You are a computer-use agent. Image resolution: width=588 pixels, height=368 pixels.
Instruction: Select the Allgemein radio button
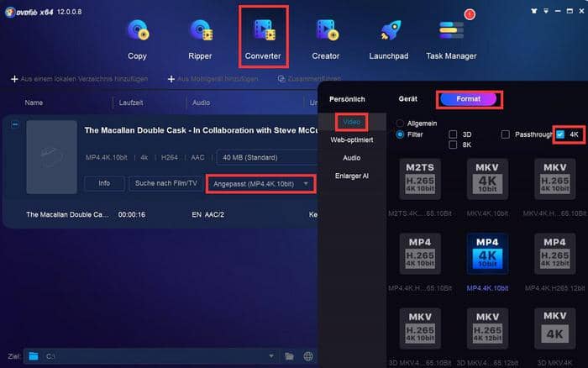tap(400, 123)
